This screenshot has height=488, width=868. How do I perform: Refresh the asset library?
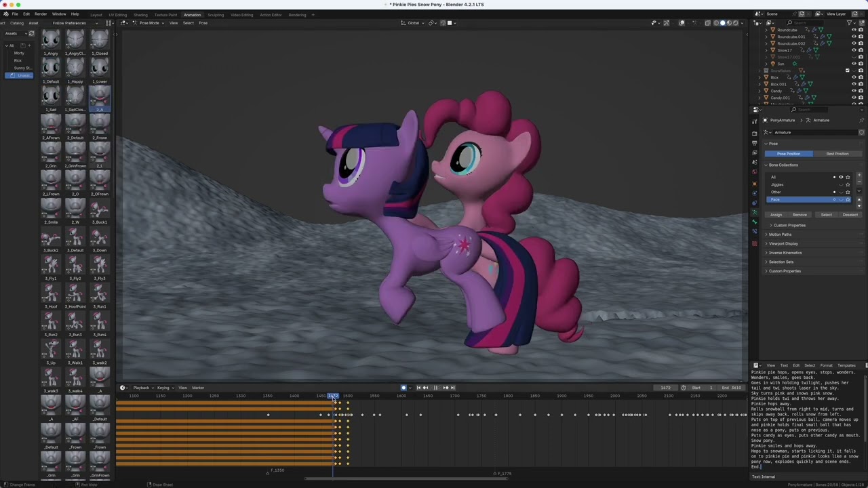coord(31,33)
